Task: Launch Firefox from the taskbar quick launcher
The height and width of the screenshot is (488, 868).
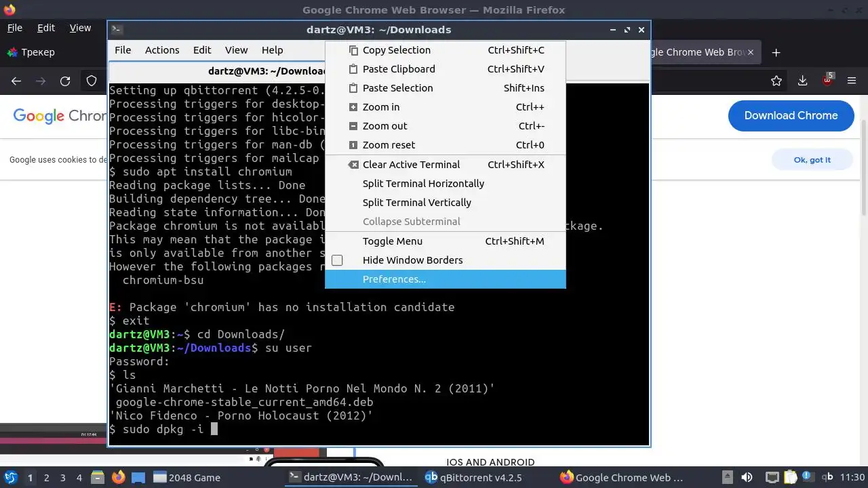Action: 118,477
